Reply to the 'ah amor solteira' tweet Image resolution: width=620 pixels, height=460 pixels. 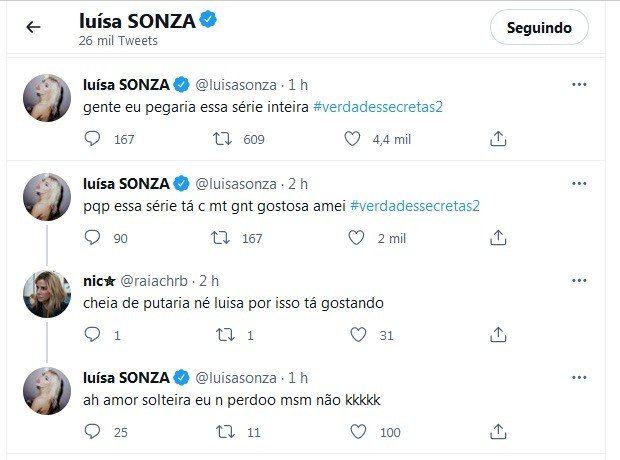click(92, 432)
